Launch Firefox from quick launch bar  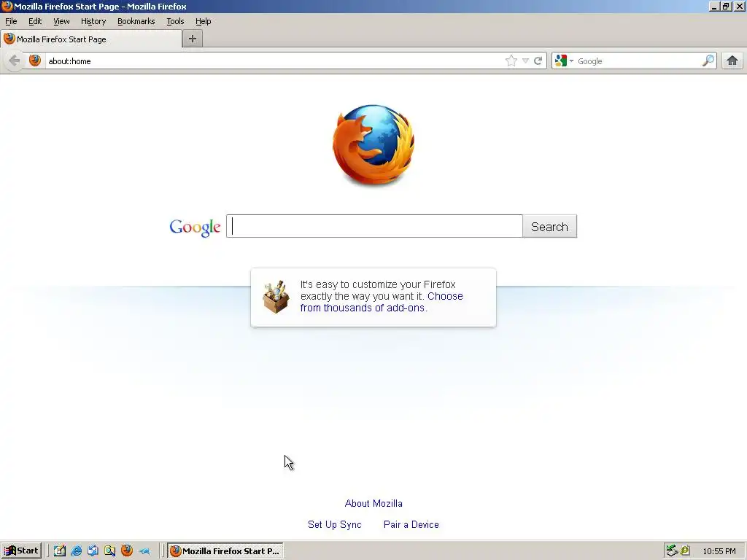[127, 551]
